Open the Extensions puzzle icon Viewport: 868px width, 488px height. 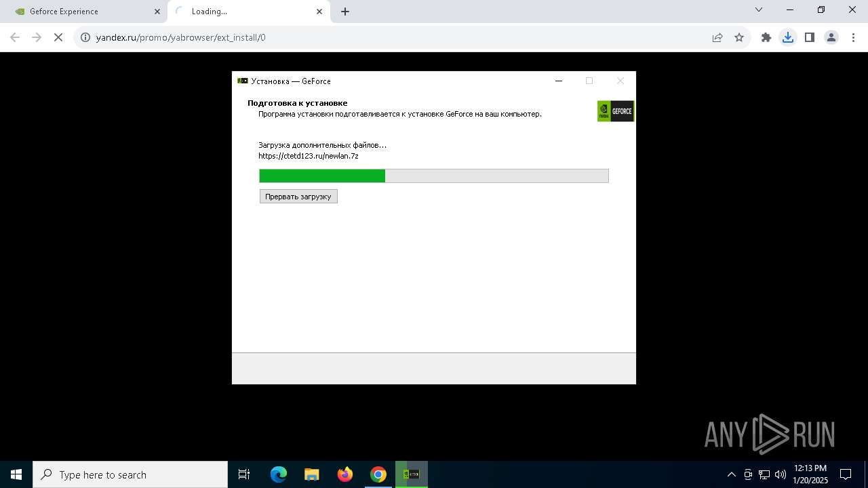[766, 37]
